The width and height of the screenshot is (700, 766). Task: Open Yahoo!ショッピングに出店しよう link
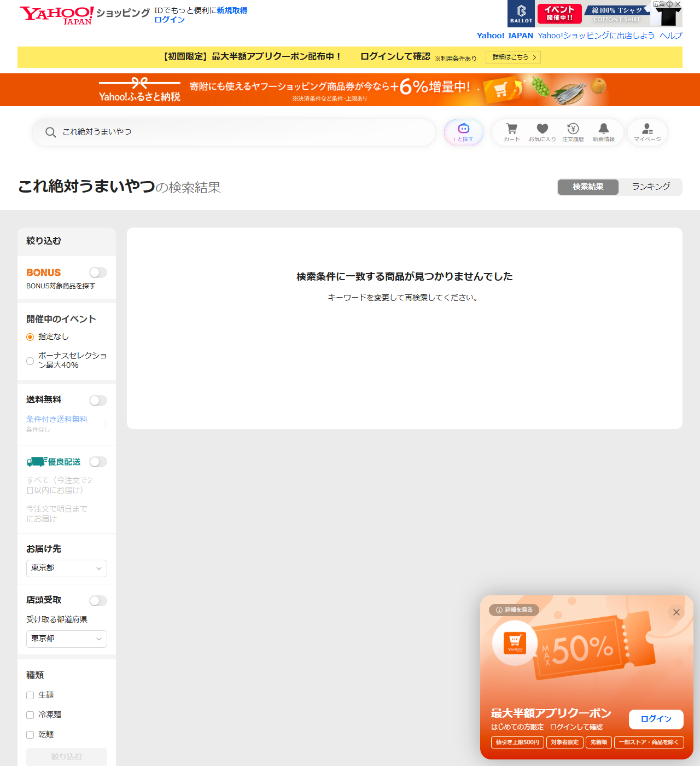coord(596,36)
